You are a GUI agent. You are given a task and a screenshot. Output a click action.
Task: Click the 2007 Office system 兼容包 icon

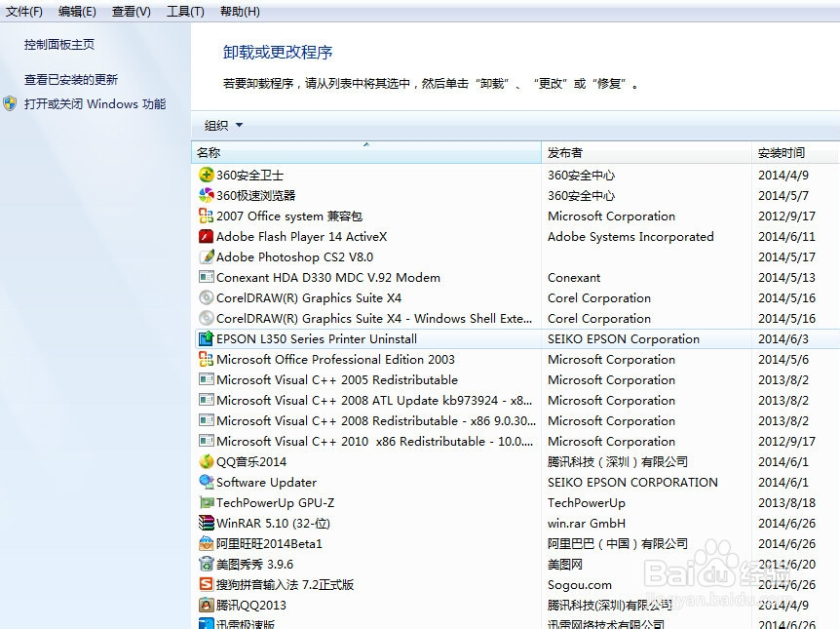[x=207, y=216]
